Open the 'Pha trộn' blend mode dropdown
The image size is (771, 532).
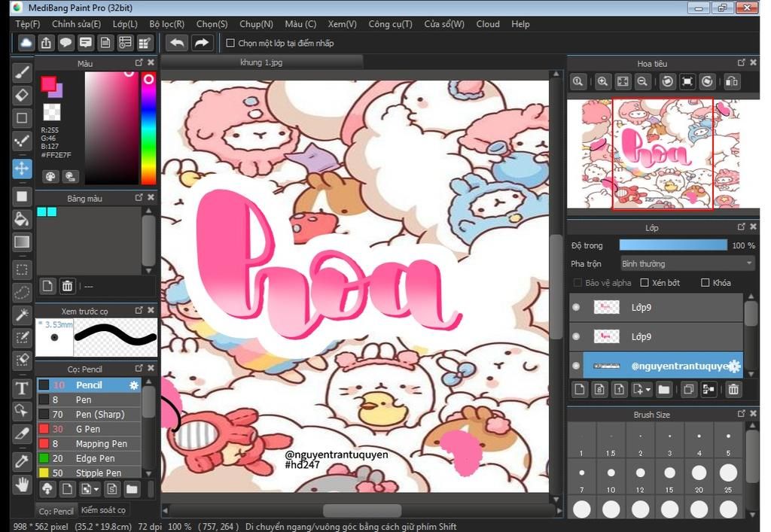coord(687,264)
